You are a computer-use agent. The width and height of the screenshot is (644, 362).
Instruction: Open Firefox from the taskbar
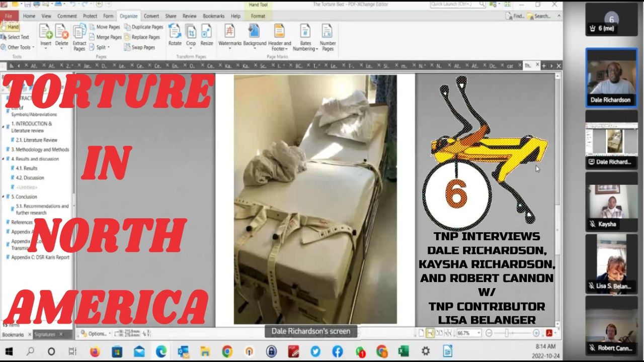pos(95,351)
